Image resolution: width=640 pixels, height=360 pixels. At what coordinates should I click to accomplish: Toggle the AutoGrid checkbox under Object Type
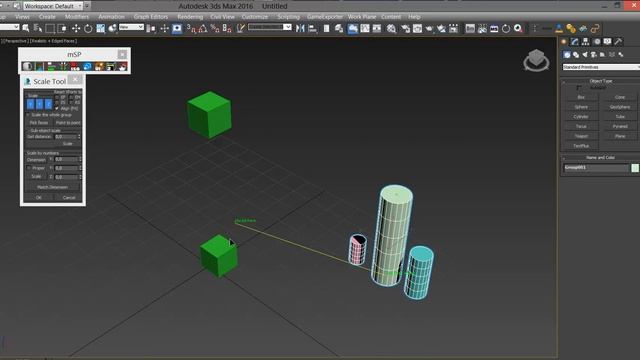(579, 88)
